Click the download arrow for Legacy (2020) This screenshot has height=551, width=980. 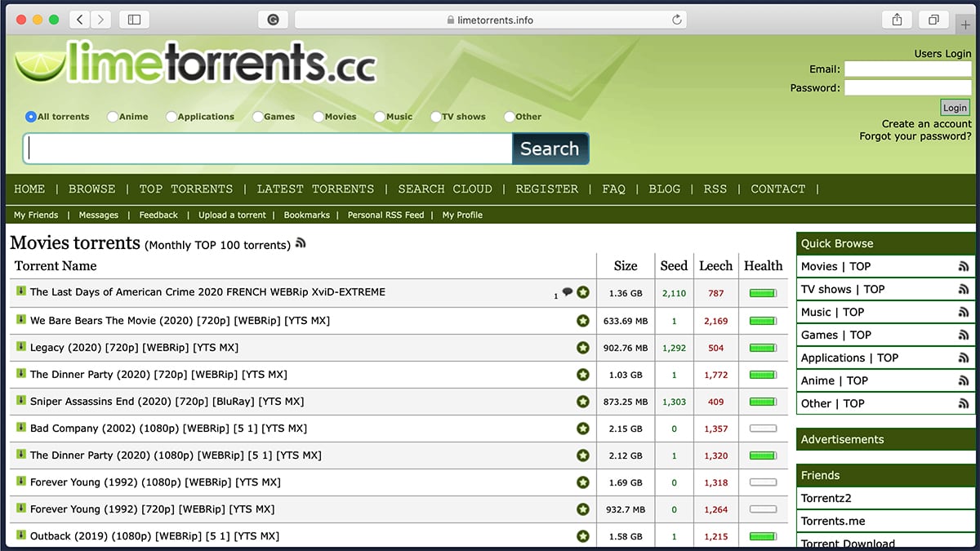click(21, 346)
